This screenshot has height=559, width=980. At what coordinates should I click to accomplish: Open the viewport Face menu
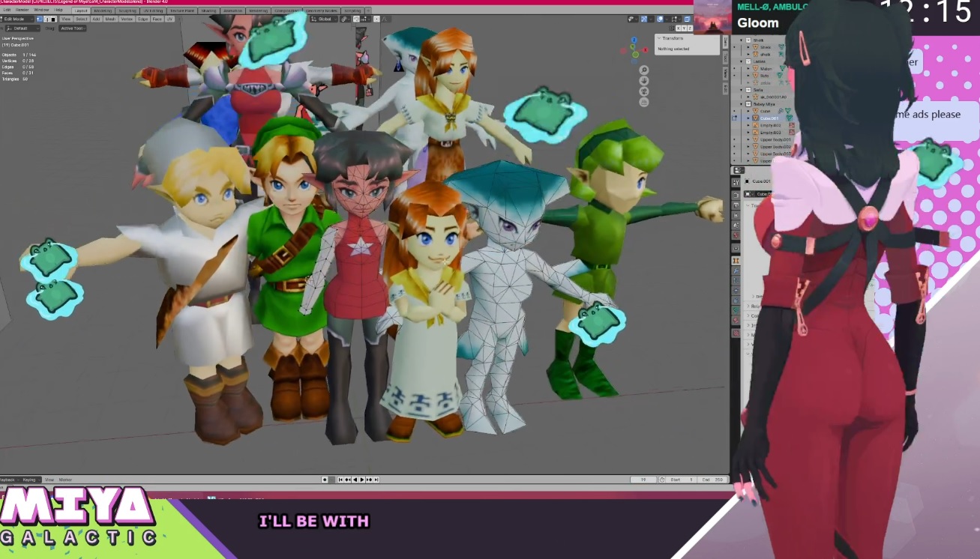tap(157, 19)
